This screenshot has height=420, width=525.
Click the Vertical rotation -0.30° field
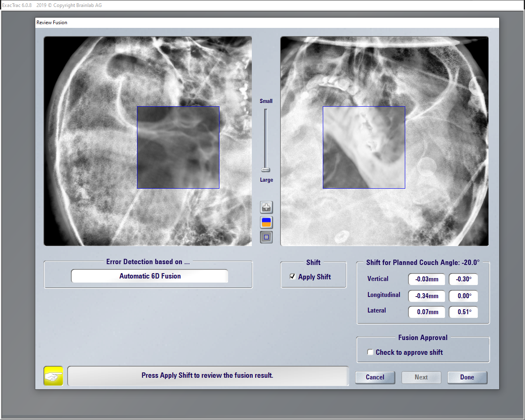(x=463, y=279)
